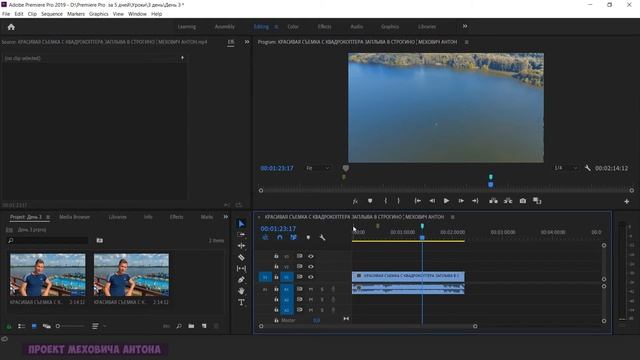The width and height of the screenshot is (640, 360).
Task: Click Find icon in Project panel footer
Action: click(179, 326)
